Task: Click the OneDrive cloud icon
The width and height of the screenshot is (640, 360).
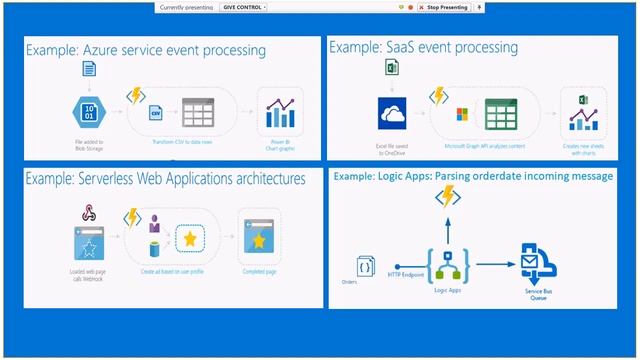Action: click(392, 113)
